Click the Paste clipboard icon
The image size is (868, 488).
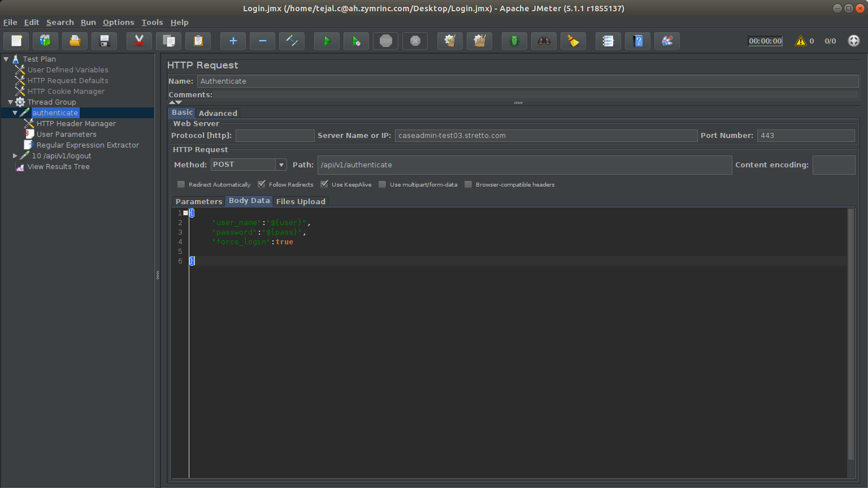tap(198, 41)
